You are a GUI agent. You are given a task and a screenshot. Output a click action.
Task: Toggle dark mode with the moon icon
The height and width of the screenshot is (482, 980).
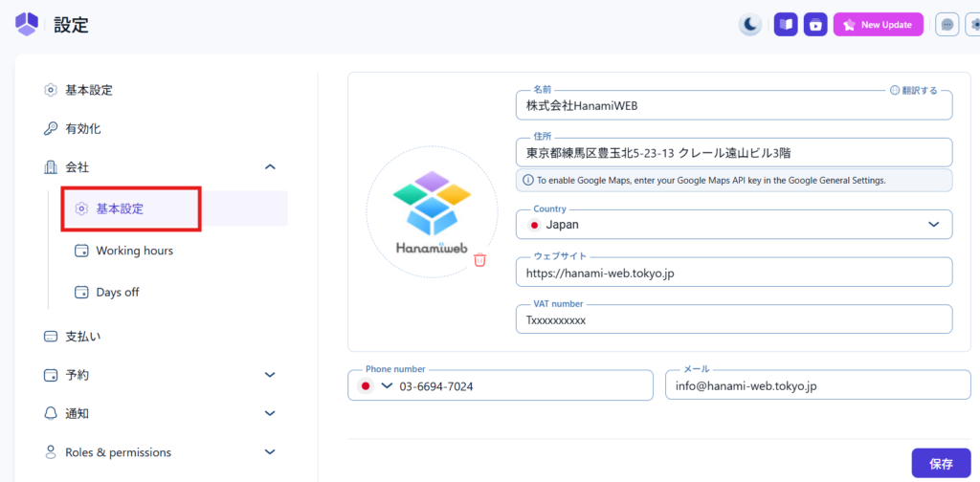pyautogui.click(x=750, y=25)
